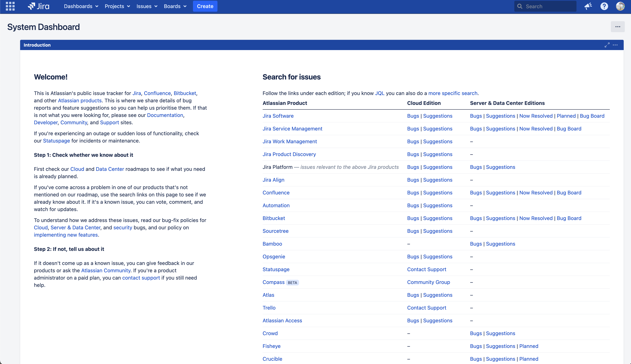Image resolution: width=631 pixels, height=364 pixels.
Task: Open the Crucible product link
Action: 272,359
